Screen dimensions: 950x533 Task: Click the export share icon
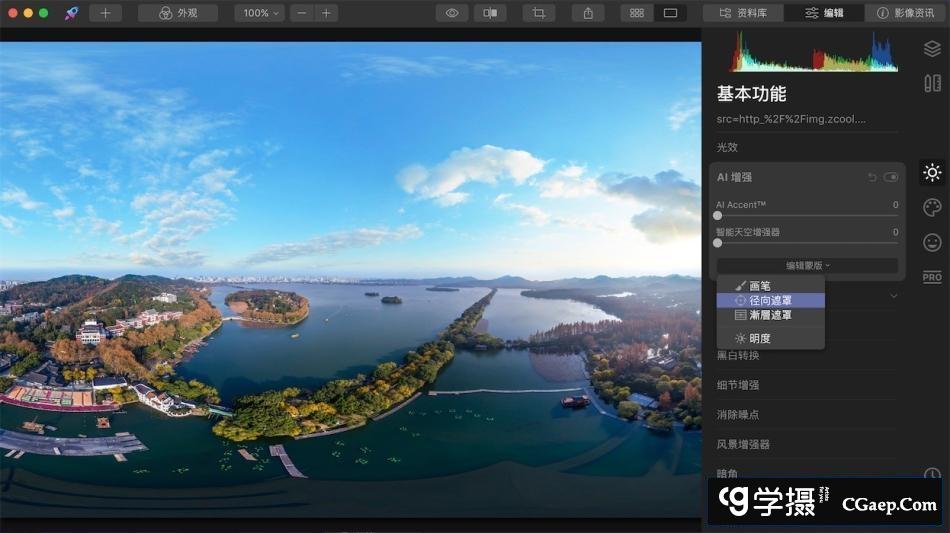(588, 13)
